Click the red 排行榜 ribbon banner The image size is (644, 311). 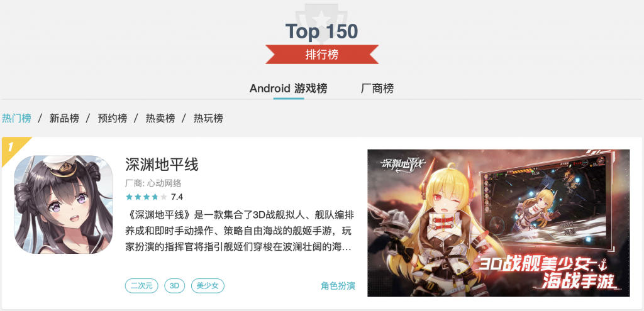(321, 55)
